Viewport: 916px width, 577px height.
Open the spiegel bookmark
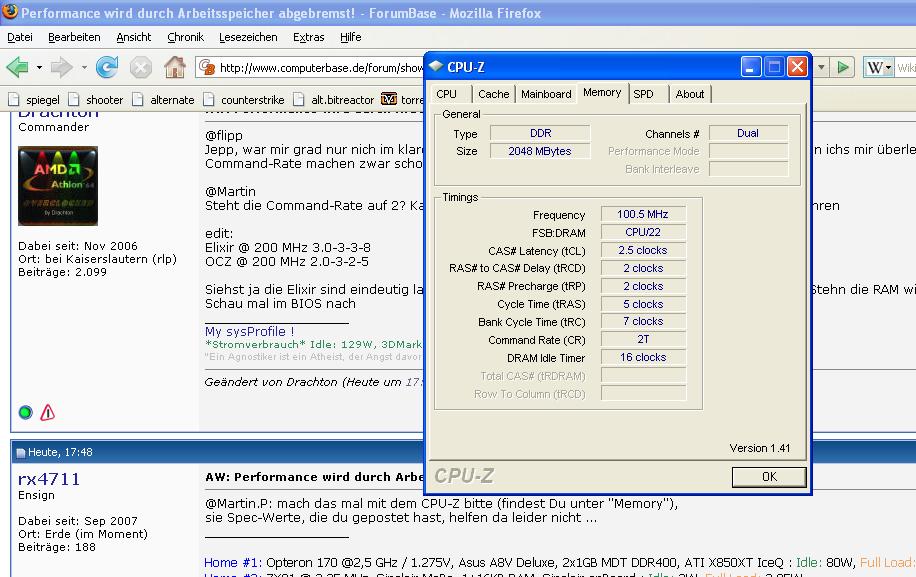34,99
